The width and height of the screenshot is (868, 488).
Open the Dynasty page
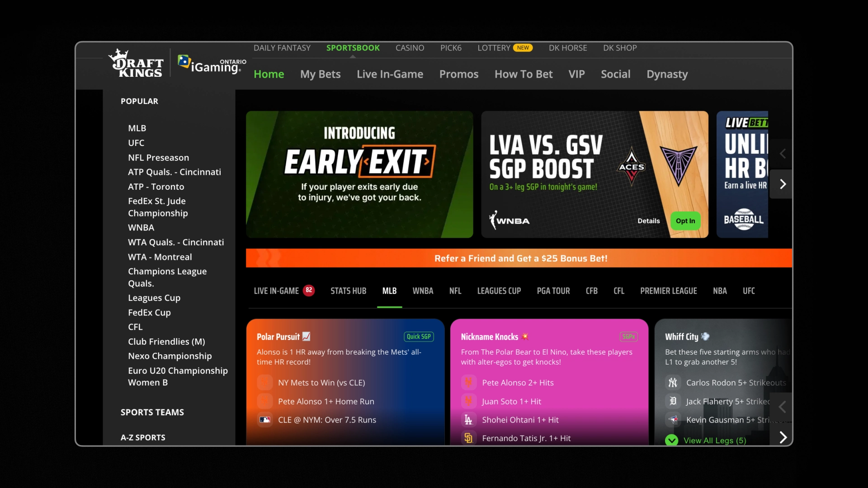(667, 74)
